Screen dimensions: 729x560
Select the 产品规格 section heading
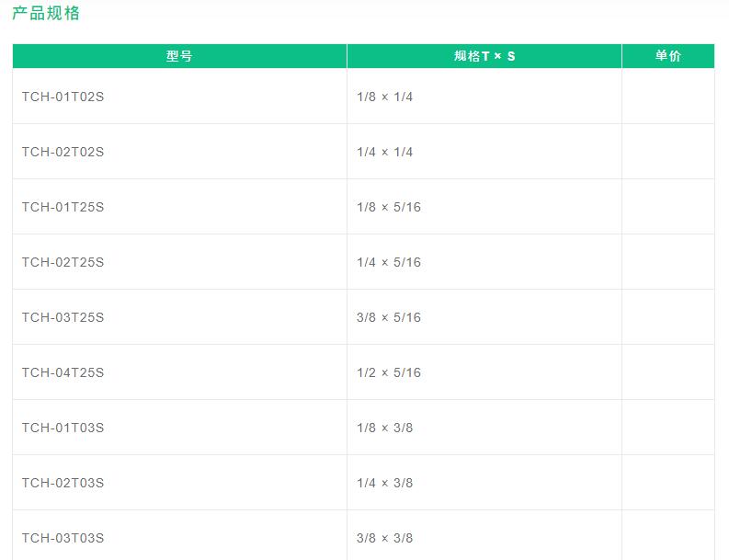tap(46, 13)
